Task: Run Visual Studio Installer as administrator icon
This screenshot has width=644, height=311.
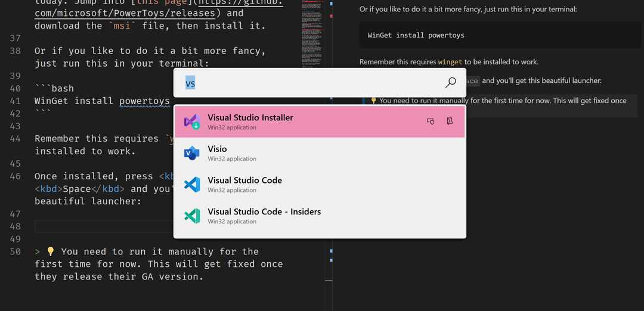Action: point(431,122)
